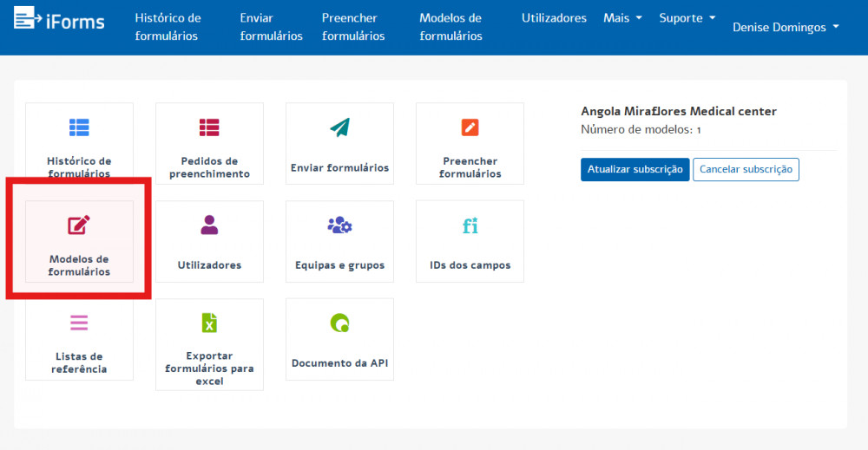Open the Denise Domingos user menu
The image size is (868, 450).
point(786,27)
